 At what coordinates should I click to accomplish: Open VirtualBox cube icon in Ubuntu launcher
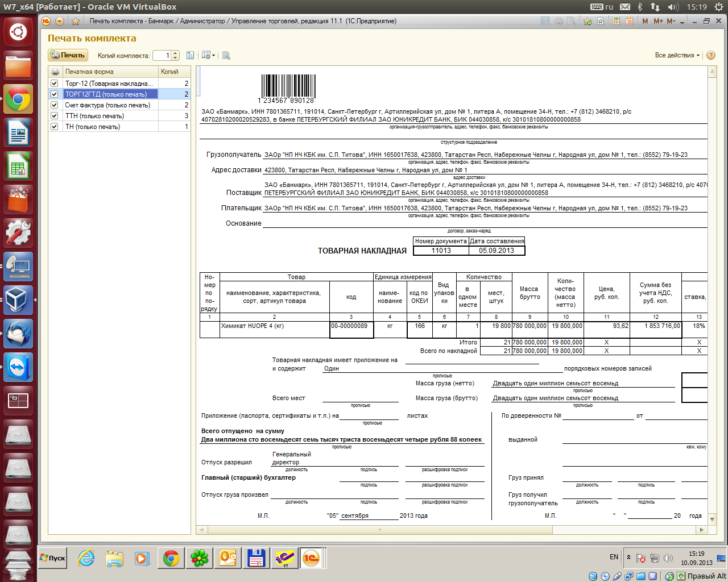coord(18,300)
